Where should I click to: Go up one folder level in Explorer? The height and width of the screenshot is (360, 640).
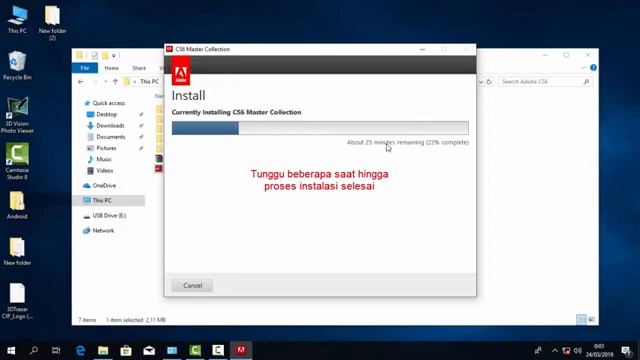115,82
